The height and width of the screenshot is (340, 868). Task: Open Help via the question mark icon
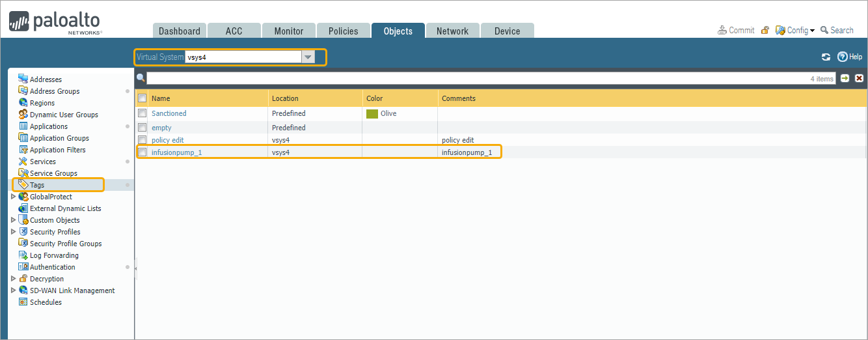(843, 57)
